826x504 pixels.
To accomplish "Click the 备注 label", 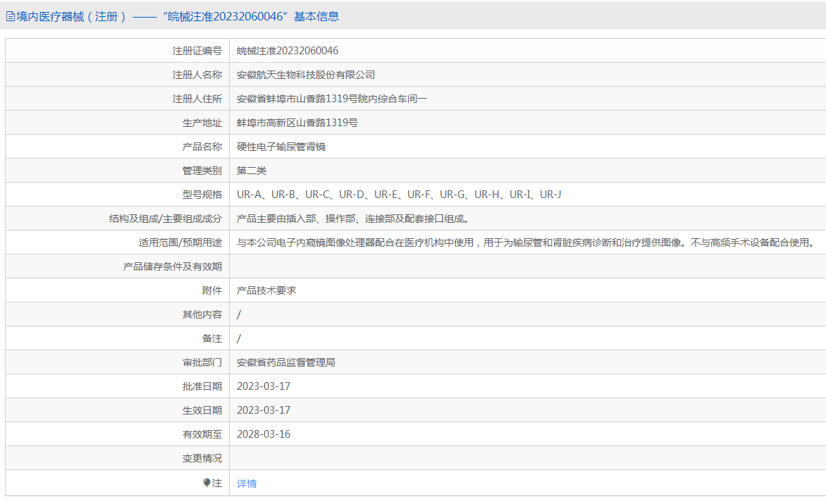I will [212, 338].
